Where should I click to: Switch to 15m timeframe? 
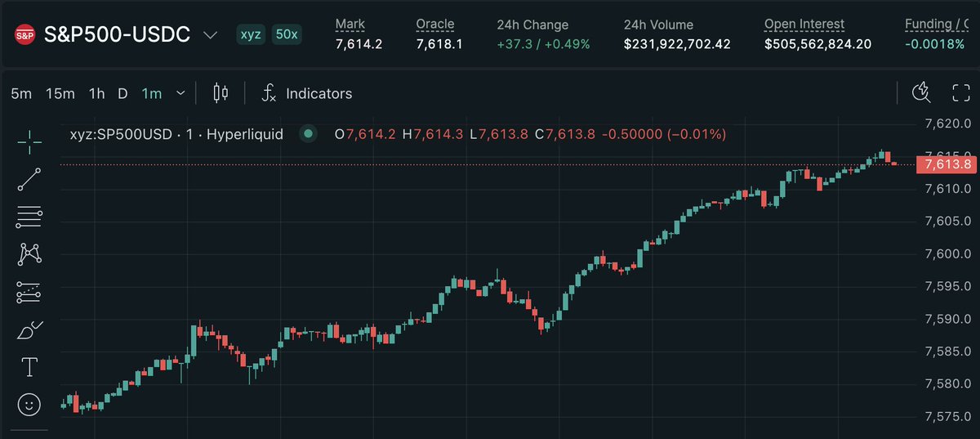coord(60,93)
